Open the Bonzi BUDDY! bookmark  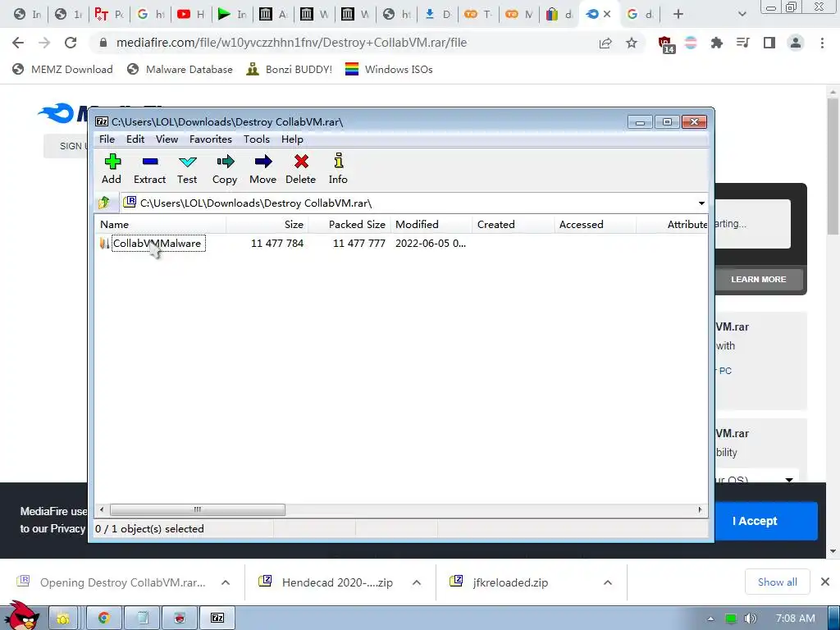click(290, 69)
